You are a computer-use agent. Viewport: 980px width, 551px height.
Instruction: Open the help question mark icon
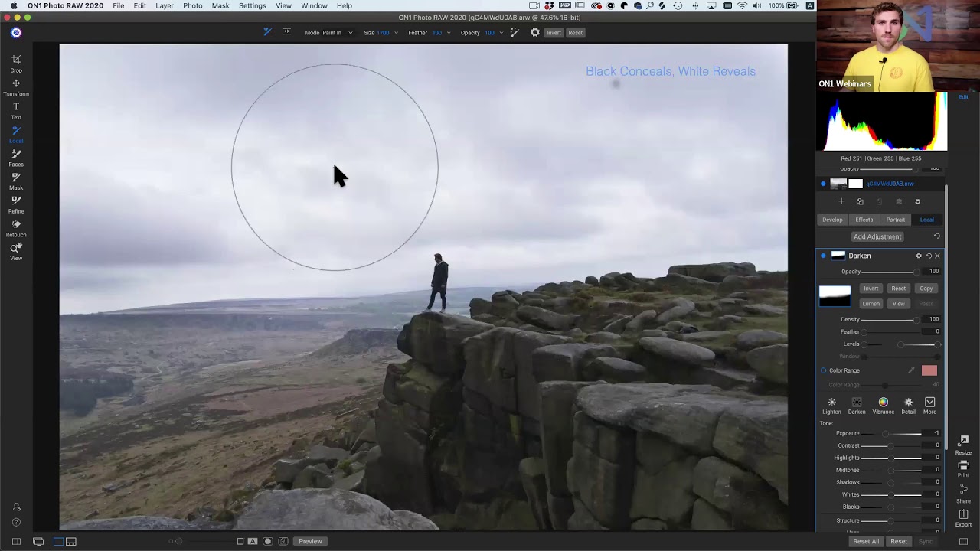pyautogui.click(x=16, y=523)
